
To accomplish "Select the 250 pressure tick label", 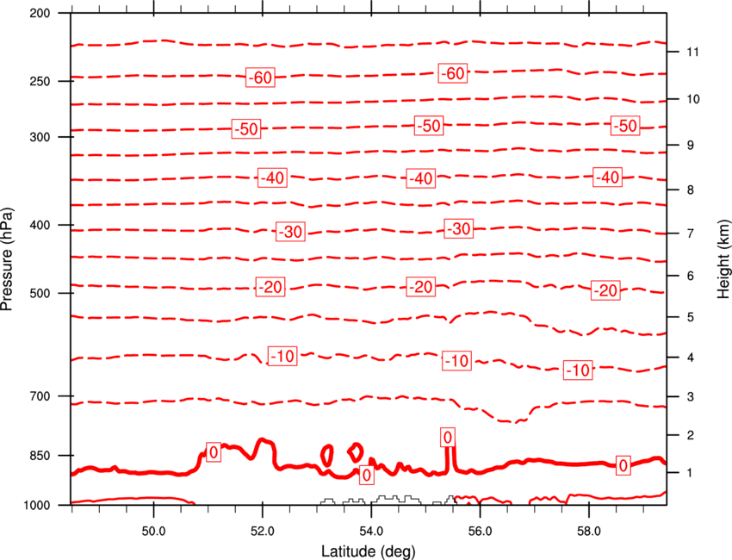I will point(40,81).
